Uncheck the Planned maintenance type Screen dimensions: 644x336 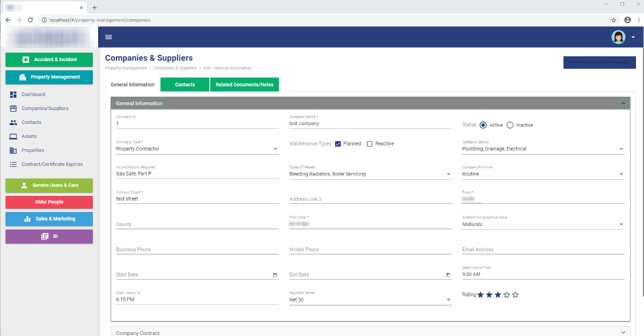point(338,143)
